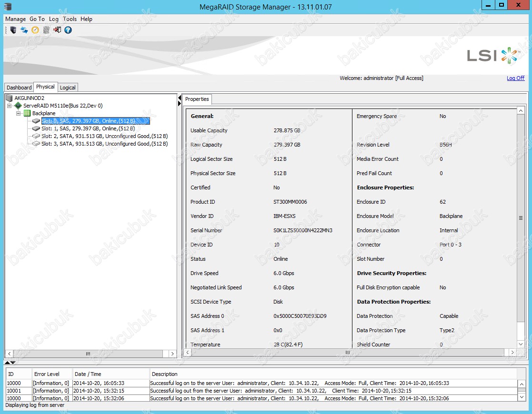Click the green Backplane enclosure icon

point(27,113)
